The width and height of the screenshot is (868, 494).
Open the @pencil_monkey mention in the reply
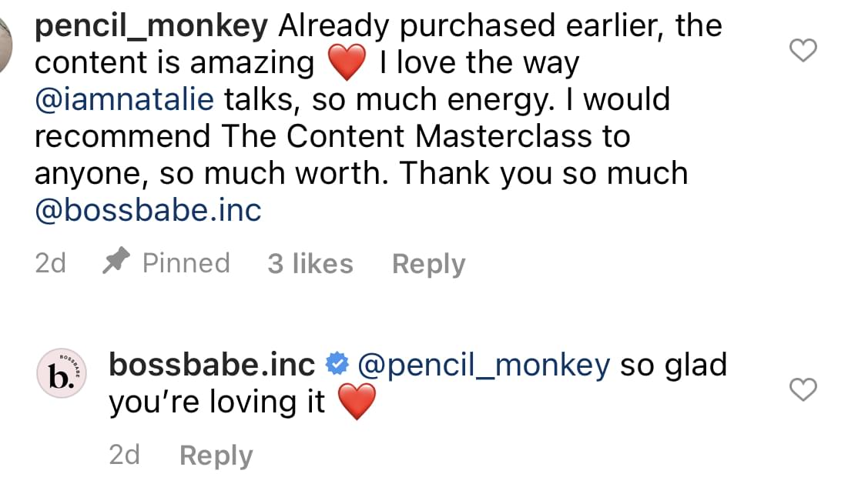click(484, 365)
